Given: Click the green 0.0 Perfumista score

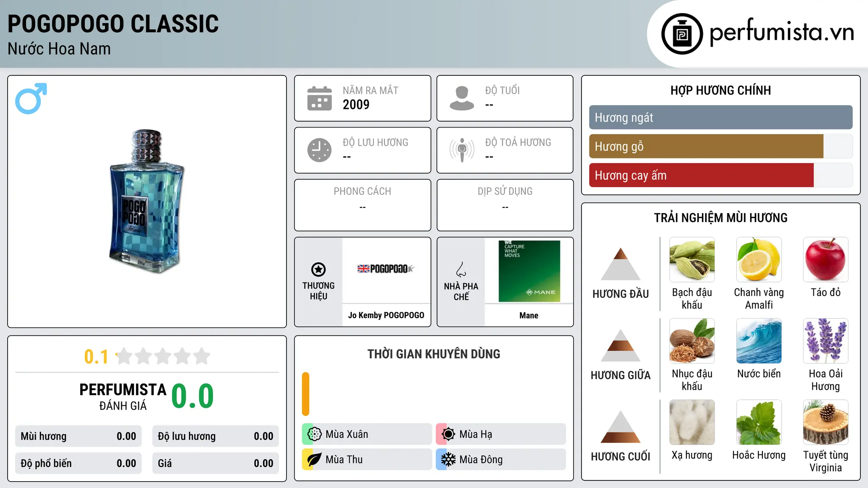Looking at the screenshot, I should click(x=192, y=396).
